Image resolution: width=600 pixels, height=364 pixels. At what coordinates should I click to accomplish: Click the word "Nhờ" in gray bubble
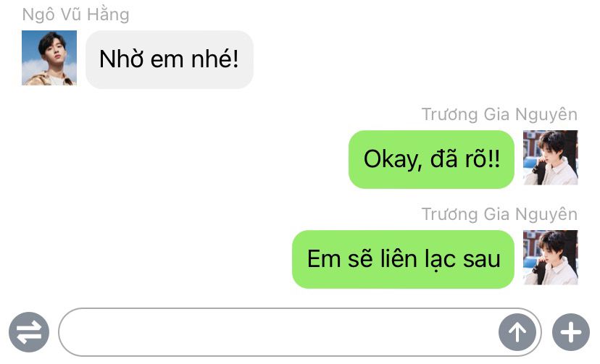coord(122,59)
